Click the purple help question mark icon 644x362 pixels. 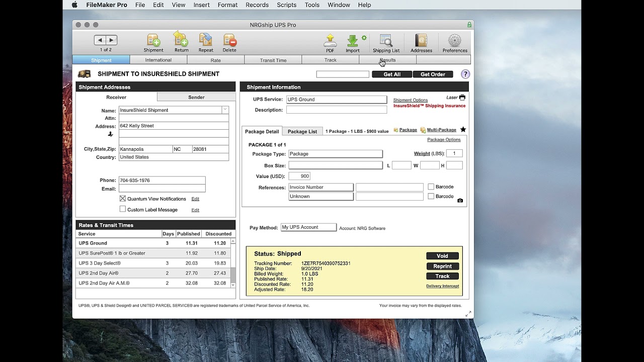[465, 74]
